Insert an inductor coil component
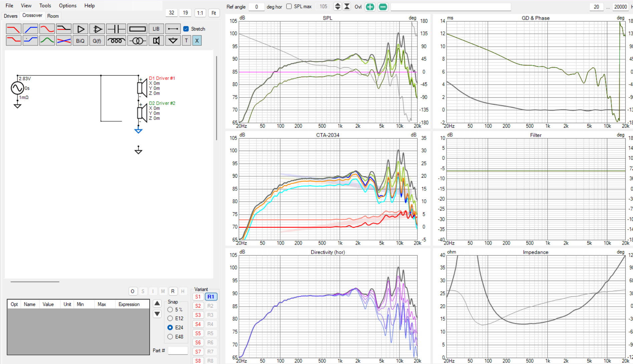 pyautogui.click(x=116, y=41)
